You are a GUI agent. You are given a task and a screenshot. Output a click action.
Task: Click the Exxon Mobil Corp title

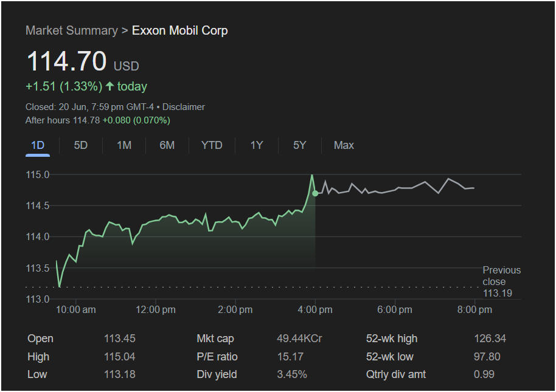point(180,30)
